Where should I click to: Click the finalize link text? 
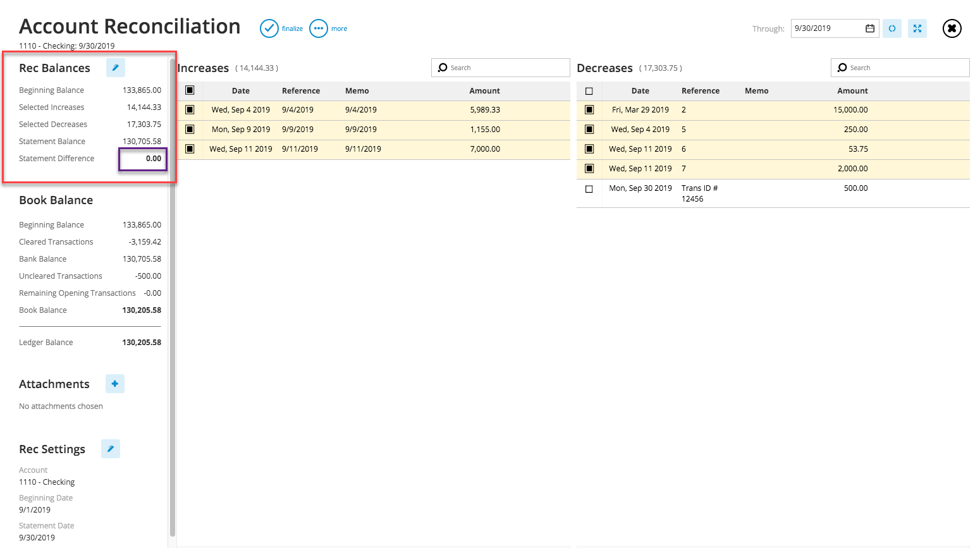(292, 28)
